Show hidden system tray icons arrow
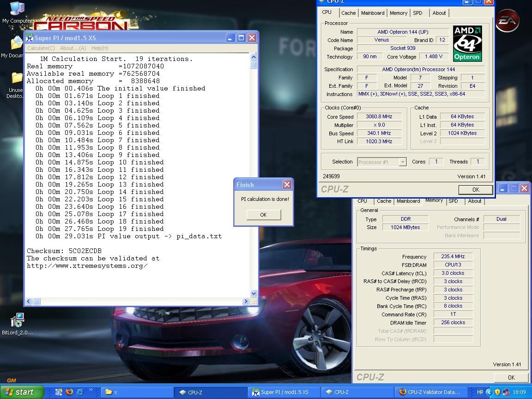This screenshot has height=399, width=532. 489,392
